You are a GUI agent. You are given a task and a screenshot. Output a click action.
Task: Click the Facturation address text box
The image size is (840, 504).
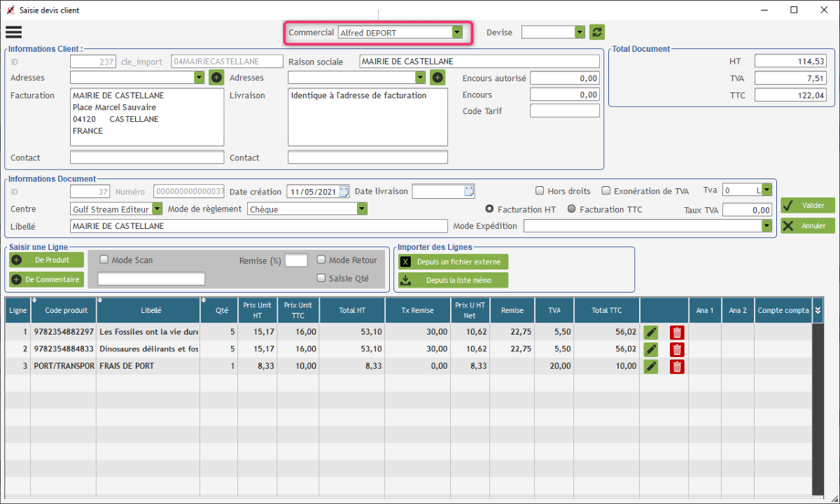pyautogui.click(x=147, y=117)
